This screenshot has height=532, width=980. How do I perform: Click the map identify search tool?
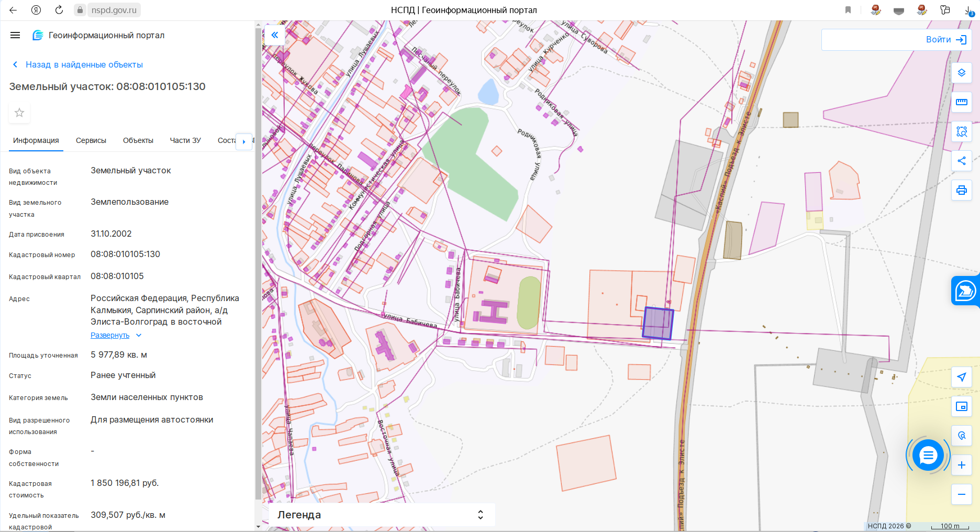962,436
